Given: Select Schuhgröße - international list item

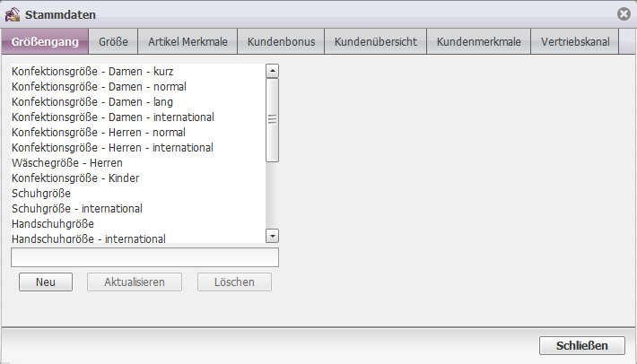Looking at the screenshot, I should click(138, 209).
